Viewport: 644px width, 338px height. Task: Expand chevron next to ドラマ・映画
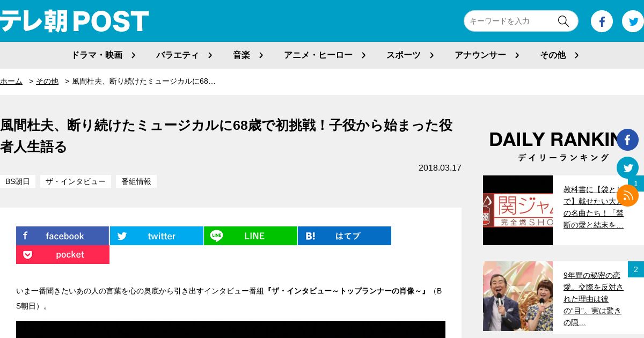tap(133, 55)
